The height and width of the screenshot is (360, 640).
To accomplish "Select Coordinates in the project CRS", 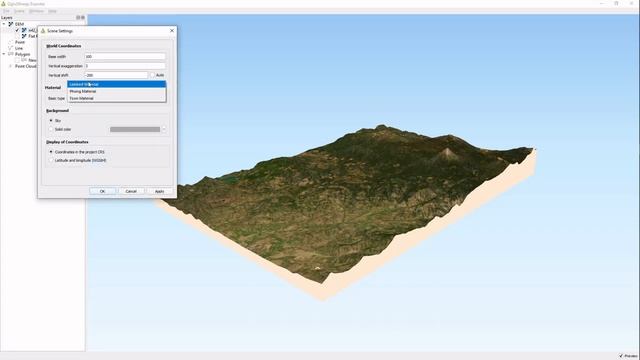I will coord(51,152).
